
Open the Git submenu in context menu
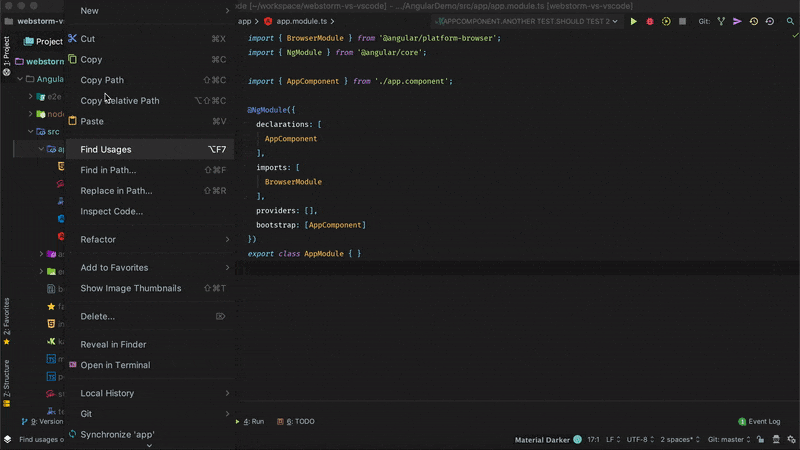click(149, 414)
